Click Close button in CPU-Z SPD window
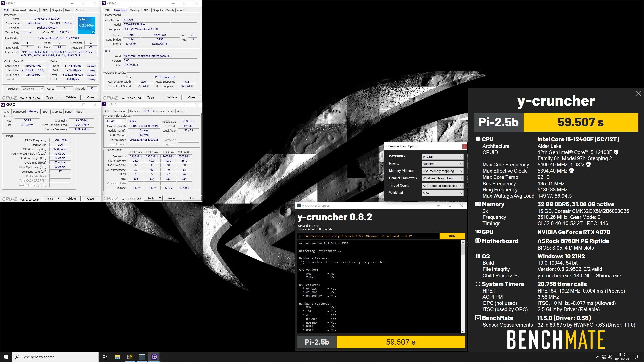Viewport: 644px width, 362px height. [x=192, y=198]
